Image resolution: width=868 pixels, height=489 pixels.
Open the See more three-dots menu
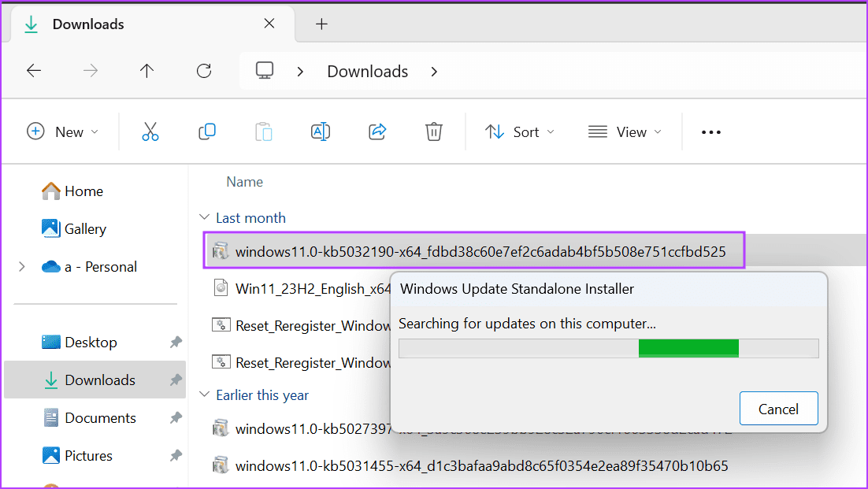710,132
